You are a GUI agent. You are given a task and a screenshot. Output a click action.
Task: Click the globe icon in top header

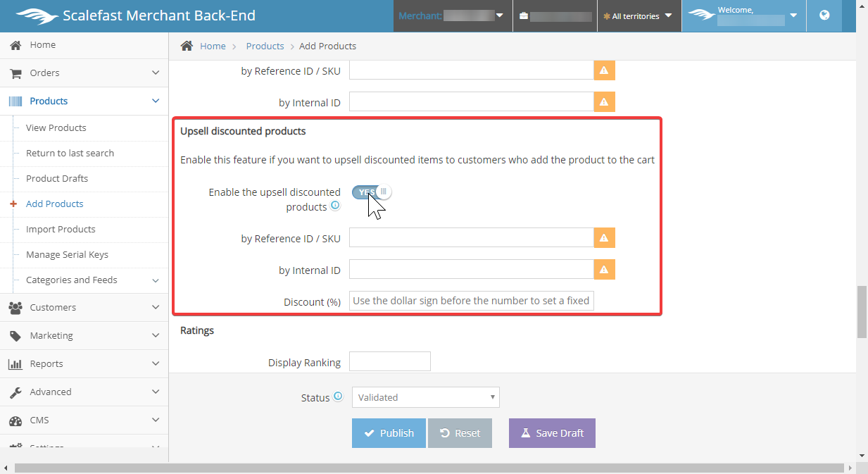(x=824, y=15)
